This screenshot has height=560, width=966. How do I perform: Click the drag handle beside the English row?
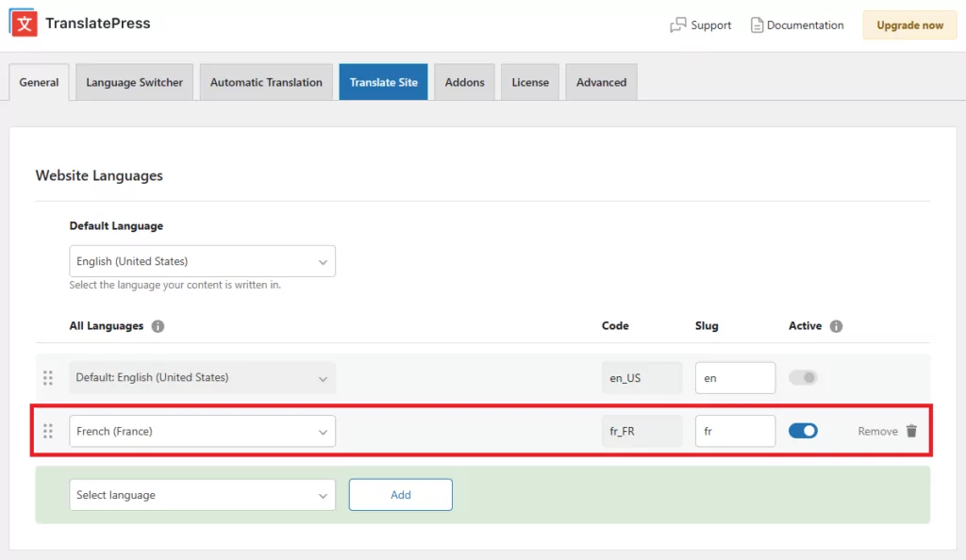(48, 377)
